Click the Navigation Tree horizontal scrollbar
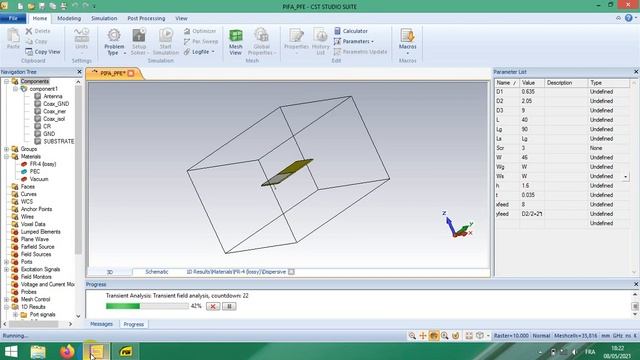This screenshot has height=360, width=640. (33, 324)
